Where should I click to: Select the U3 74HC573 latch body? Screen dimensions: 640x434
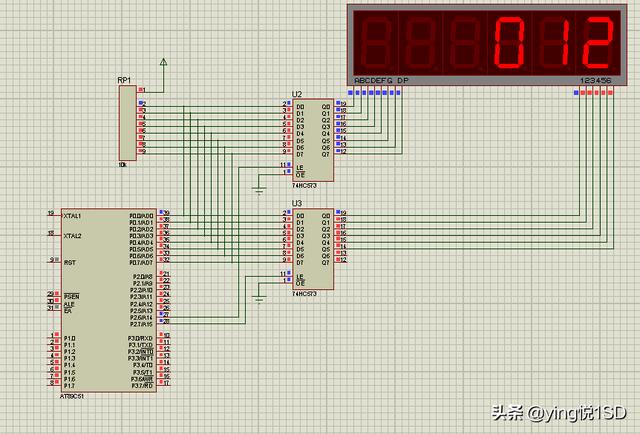click(313, 249)
